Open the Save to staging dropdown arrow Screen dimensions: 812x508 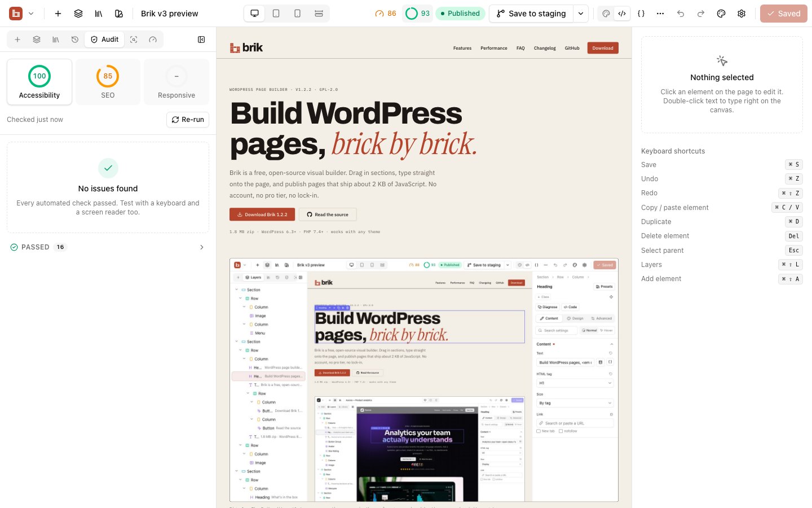pyautogui.click(x=581, y=14)
